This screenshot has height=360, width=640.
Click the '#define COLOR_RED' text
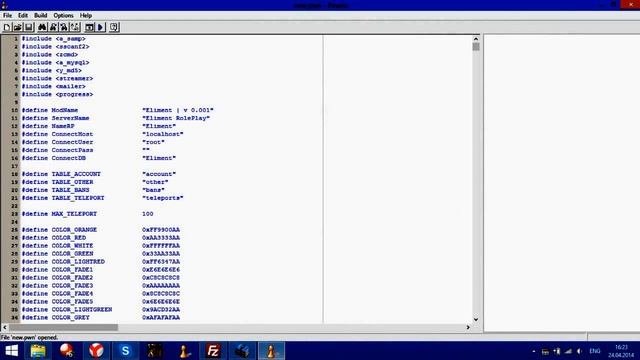pyautogui.click(x=54, y=238)
